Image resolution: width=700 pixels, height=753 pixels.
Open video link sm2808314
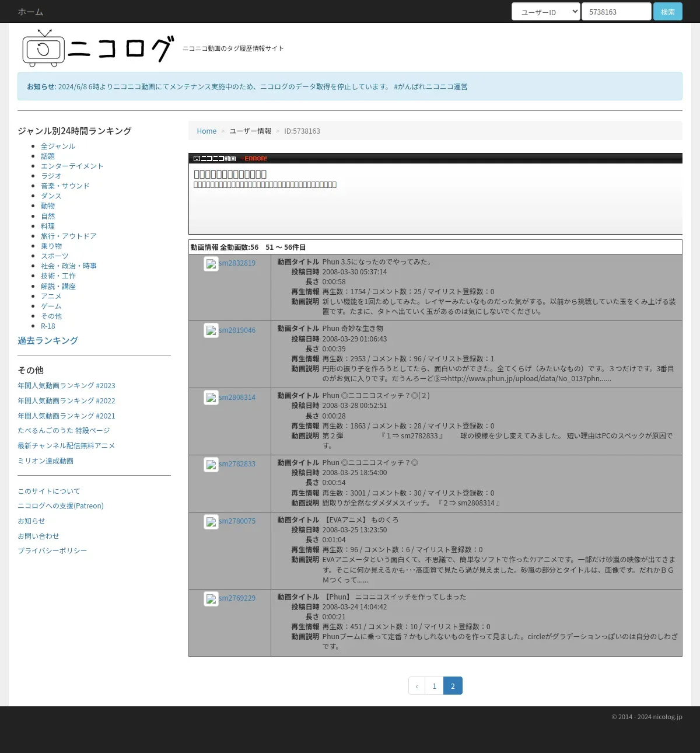(x=237, y=397)
